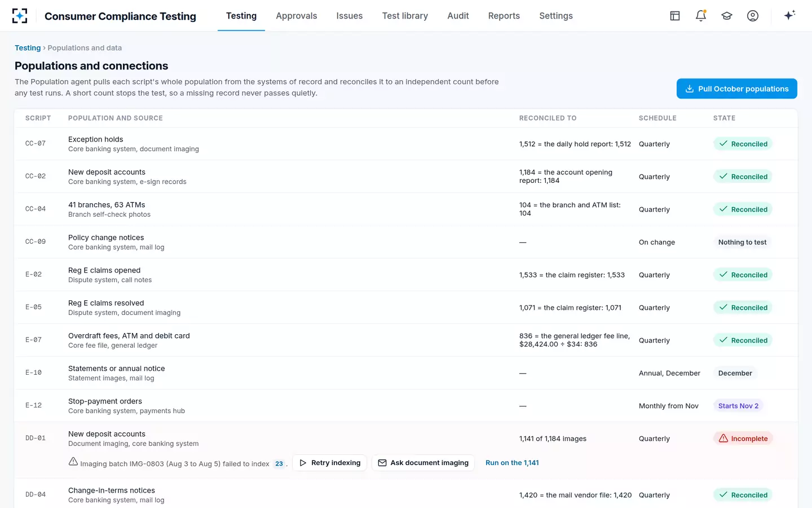
Task: Open the Test library tab
Action: click(x=405, y=16)
